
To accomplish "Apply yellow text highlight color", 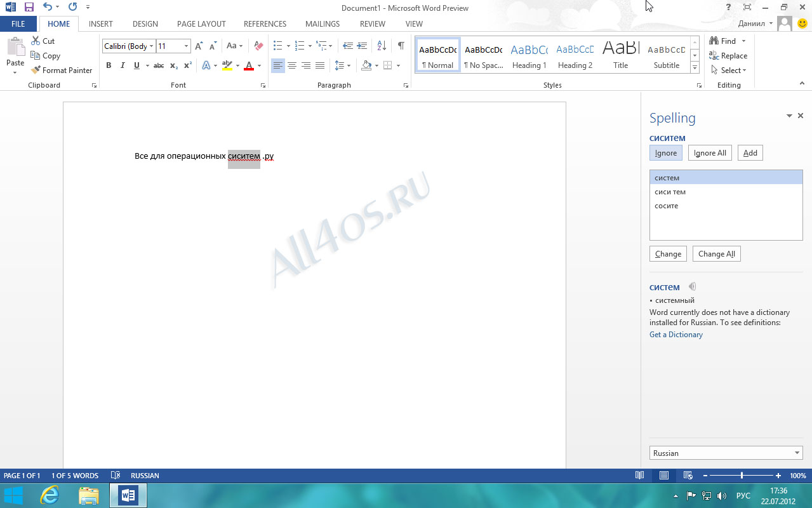I will [x=227, y=65].
